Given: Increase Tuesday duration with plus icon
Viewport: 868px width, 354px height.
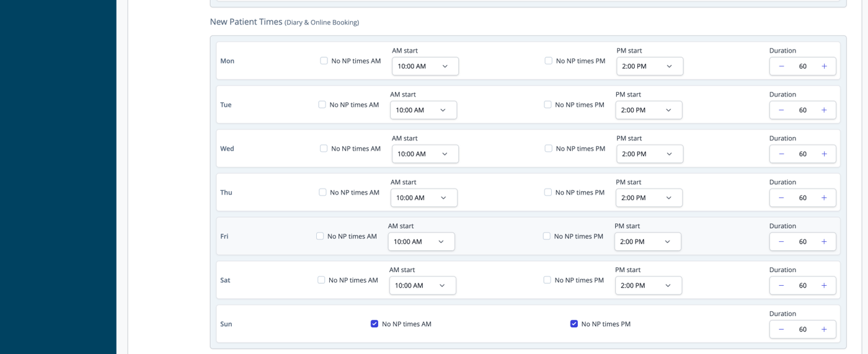Looking at the screenshot, I should coord(824,110).
